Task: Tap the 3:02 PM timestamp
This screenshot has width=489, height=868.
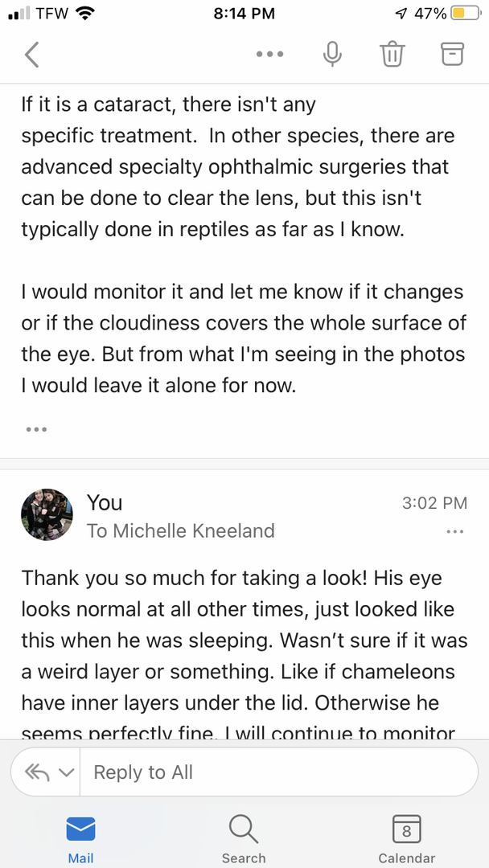Action: click(434, 503)
